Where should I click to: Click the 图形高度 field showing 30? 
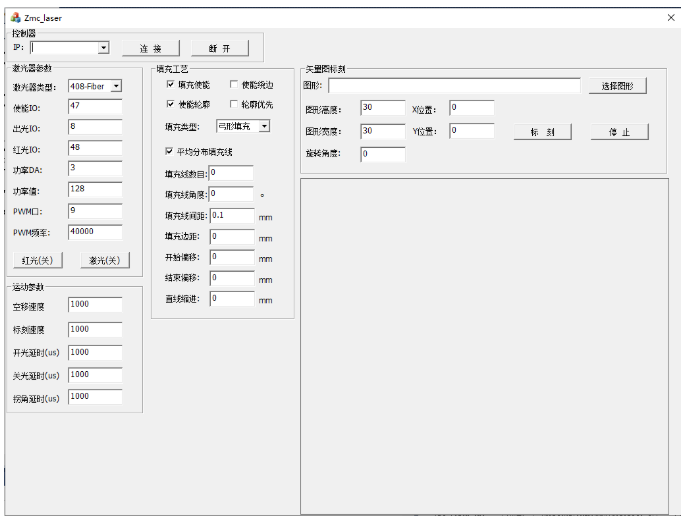pyautogui.click(x=383, y=108)
